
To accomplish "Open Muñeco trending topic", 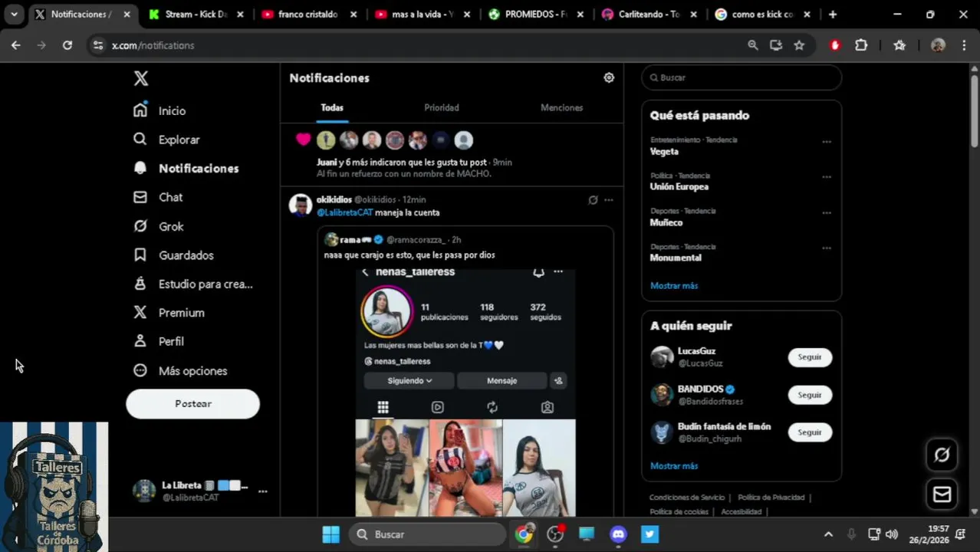I will 666,222.
